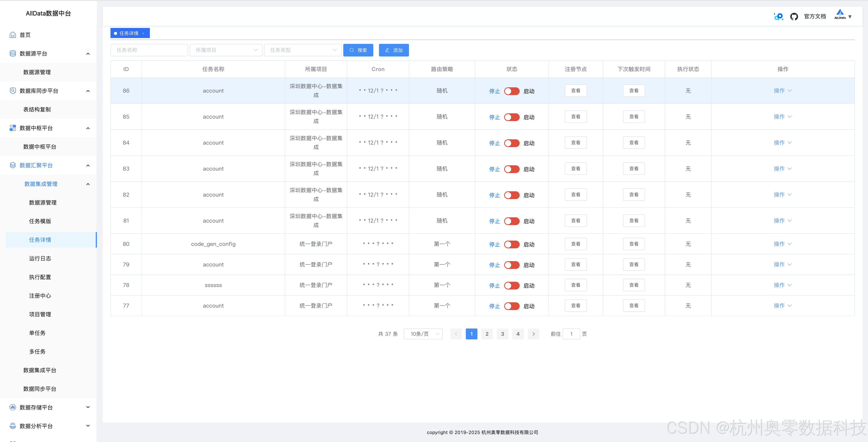Click the code_gen_config task name cell
The height and width of the screenshot is (442, 868).
213,244
